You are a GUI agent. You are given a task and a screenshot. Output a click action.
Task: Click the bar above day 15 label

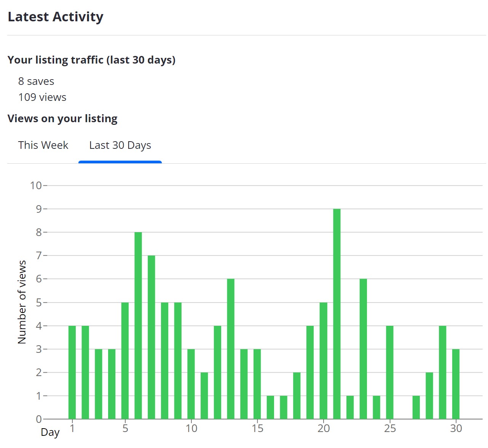(x=257, y=384)
